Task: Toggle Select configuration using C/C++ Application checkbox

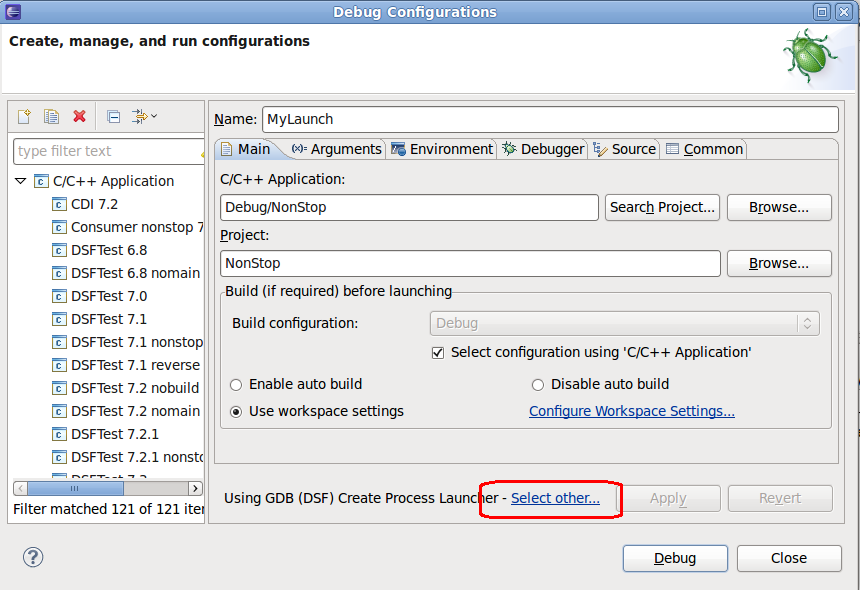Action: 438,353
